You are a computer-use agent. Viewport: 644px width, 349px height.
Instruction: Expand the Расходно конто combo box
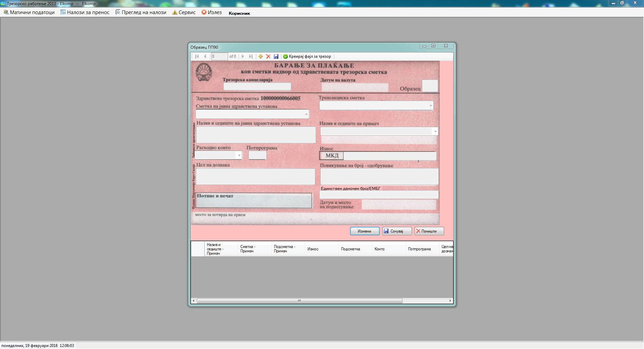(x=239, y=155)
